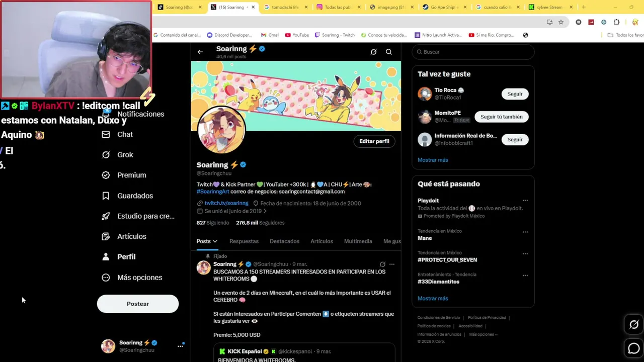
Task: Open Guardados bookmarks in sidebar
Action: click(x=127, y=196)
